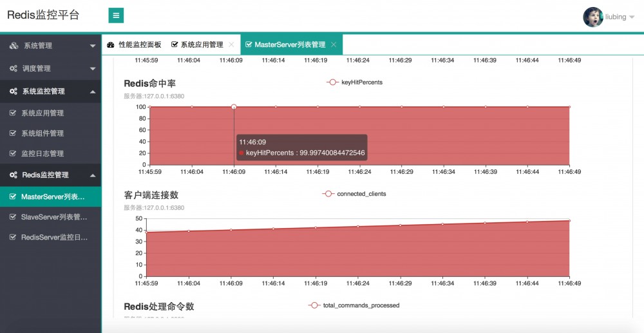Open RedisServer监控日 in the sidebar

[50, 237]
